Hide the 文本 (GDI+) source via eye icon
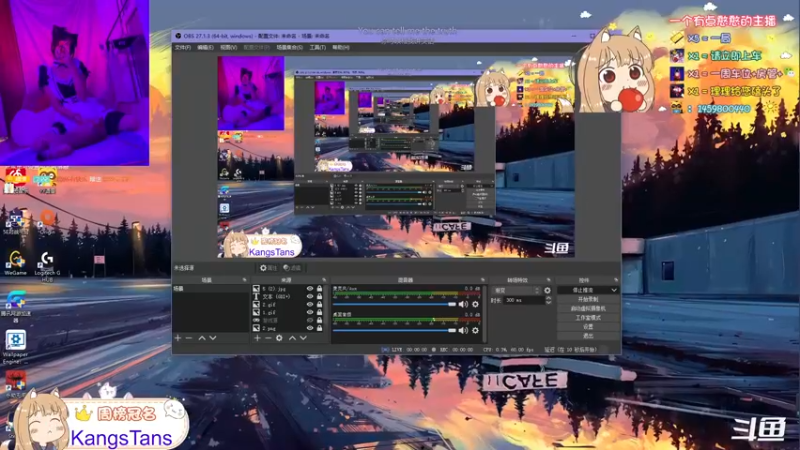800x450 pixels. (310, 296)
